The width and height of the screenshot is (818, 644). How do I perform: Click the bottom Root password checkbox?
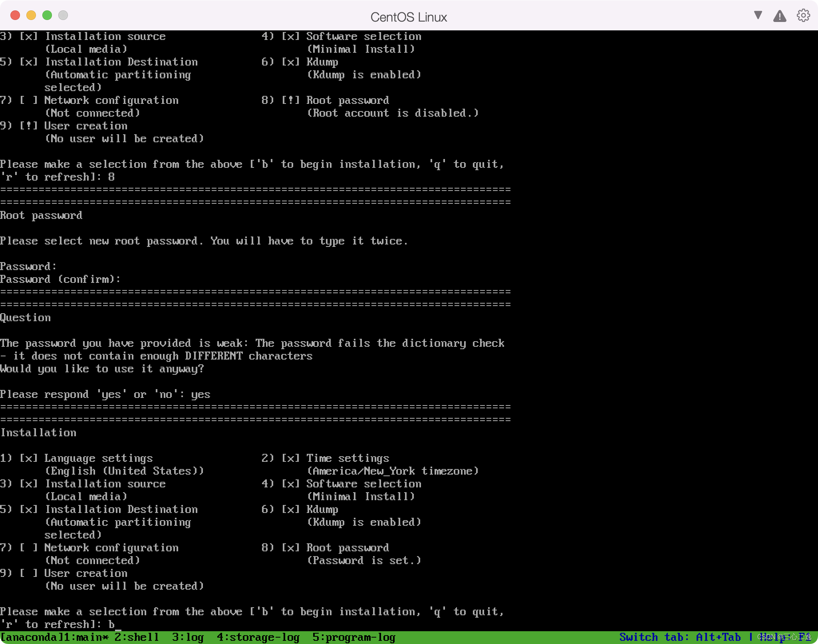tap(291, 547)
